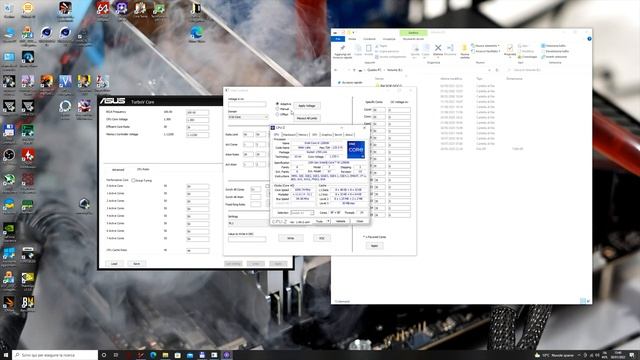Open the Settings dropdown in voltage control window
The height and width of the screenshot is (360, 640).
point(248,223)
